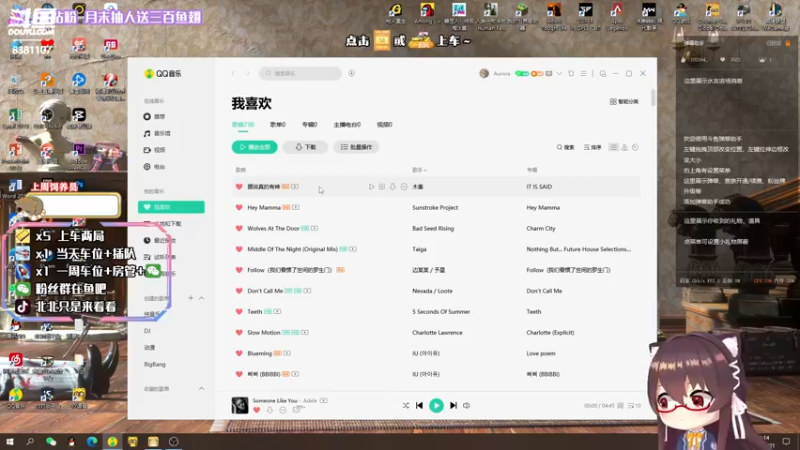The image size is (800, 450).
Task: Go to previous track in player
Action: (x=419, y=406)
